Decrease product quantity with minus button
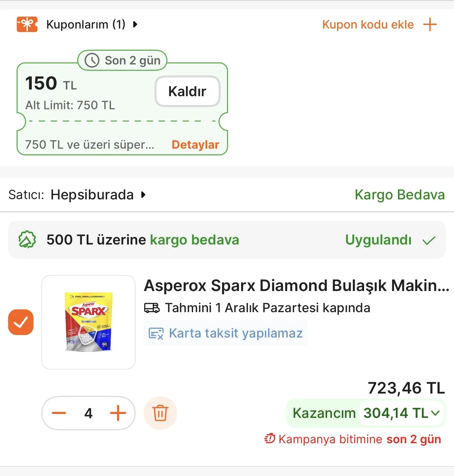The height and width of the screenshot is (476, 454). click(x=59, y=413)
